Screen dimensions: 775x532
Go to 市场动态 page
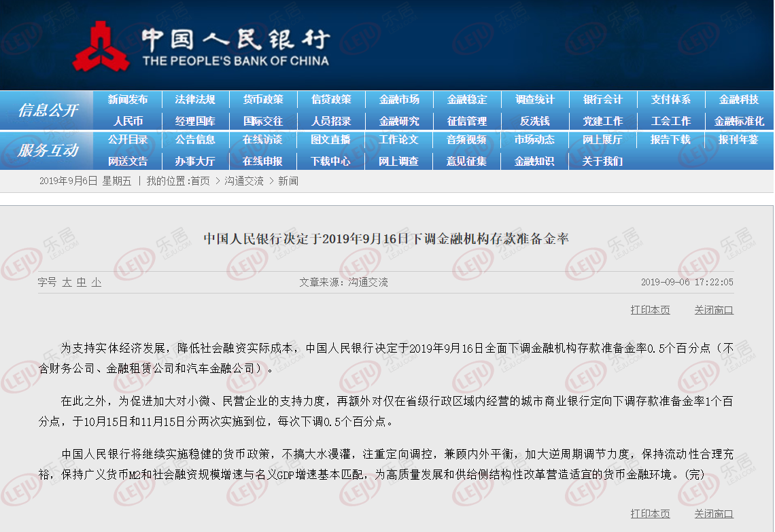(x=534, y=140)
